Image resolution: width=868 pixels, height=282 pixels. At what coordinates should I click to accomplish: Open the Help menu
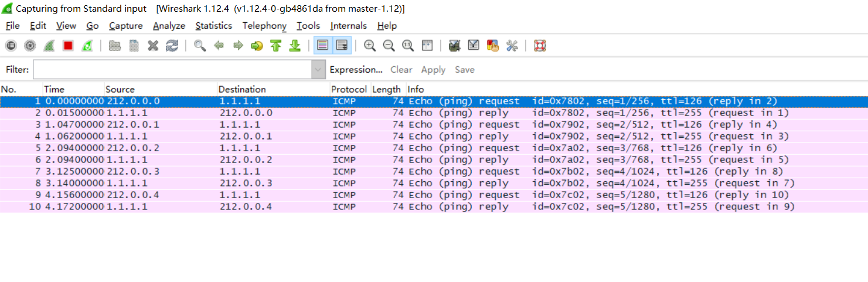coord(387,26)
